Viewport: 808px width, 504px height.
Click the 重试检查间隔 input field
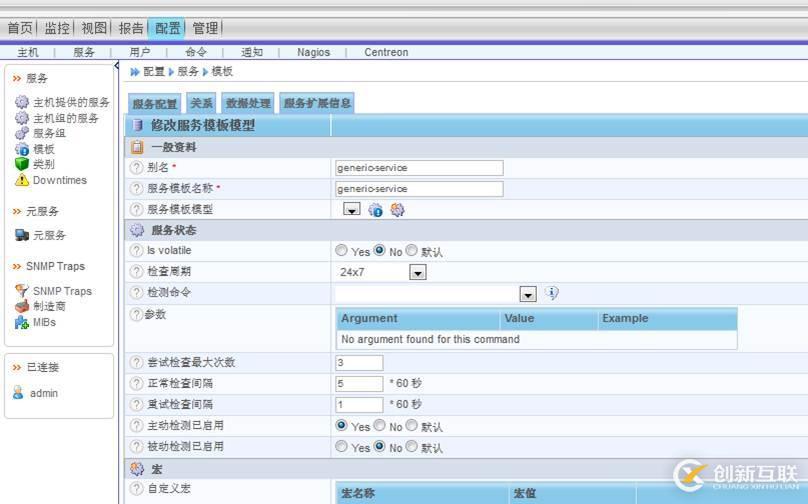point(359,405)
